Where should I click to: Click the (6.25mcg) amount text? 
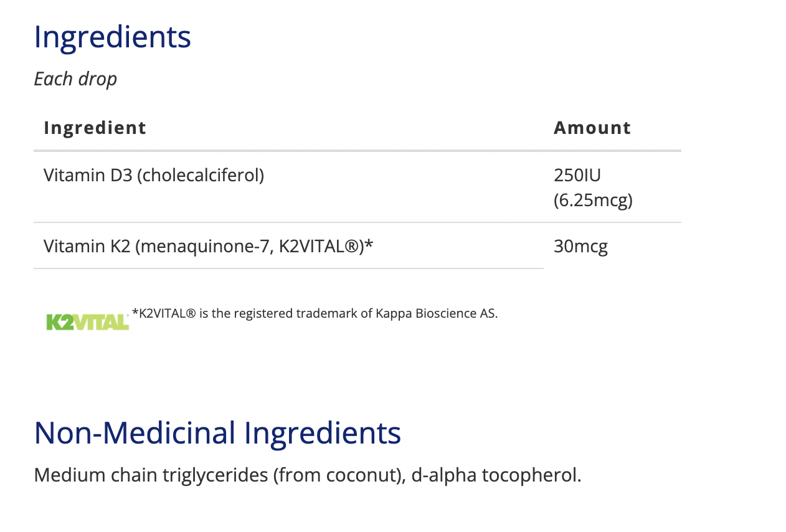pyautogui.click(x=593, y=200)
